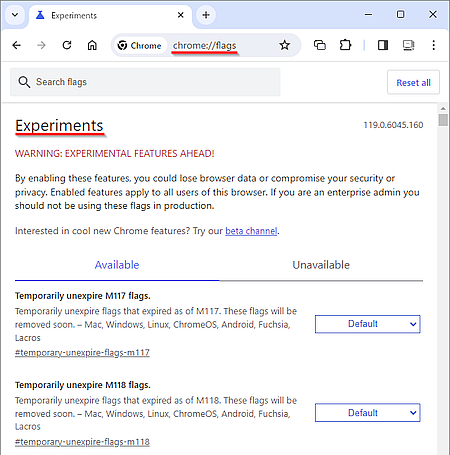Switch to the Unavailable tab
450x455 pixels.
[321, 265]
